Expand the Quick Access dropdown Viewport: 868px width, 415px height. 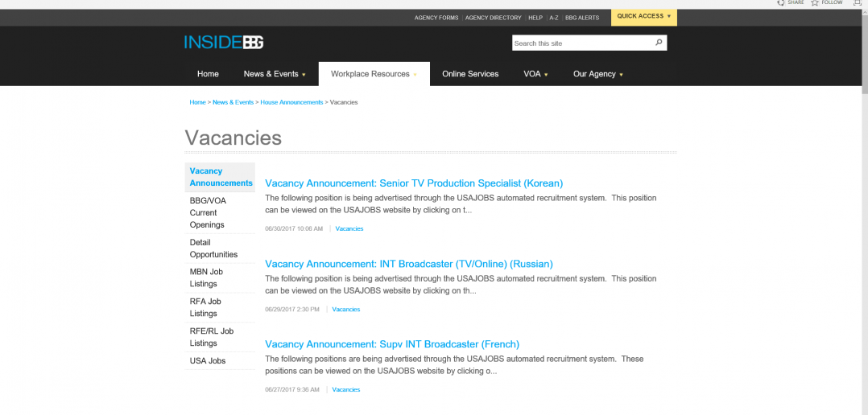tap(644, 17)
